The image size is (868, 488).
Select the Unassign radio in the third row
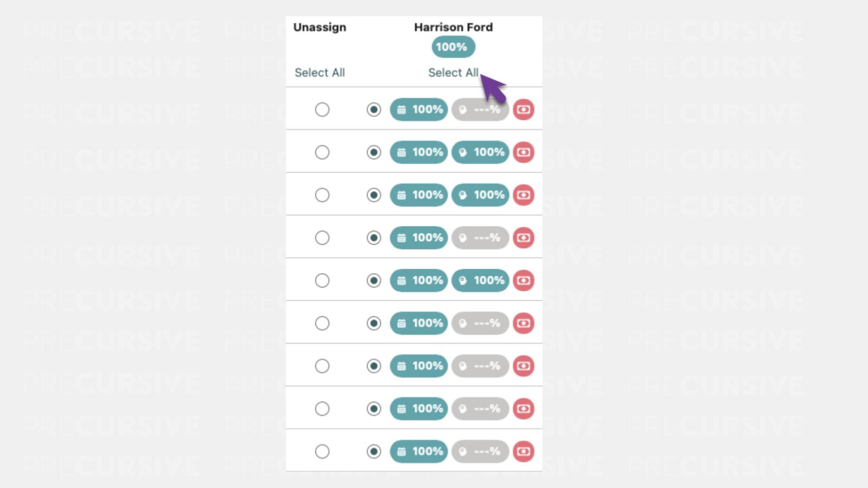pyautogui.click(x=322, y=195)
